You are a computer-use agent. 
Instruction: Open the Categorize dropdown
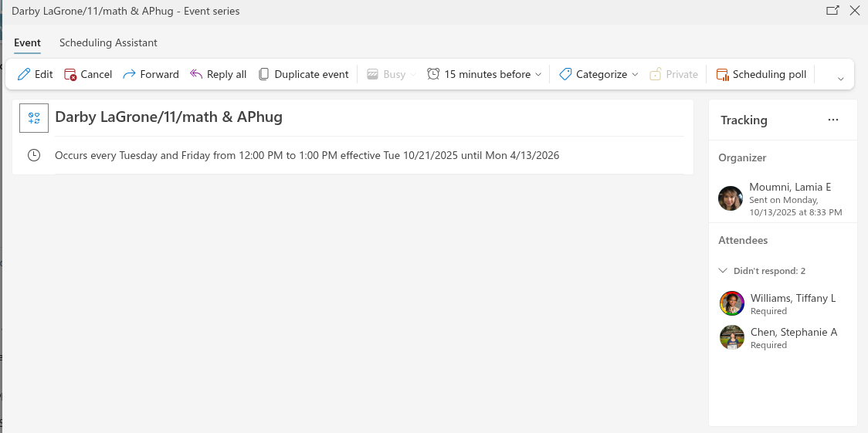pyautogui.click(x=598, y=75)
